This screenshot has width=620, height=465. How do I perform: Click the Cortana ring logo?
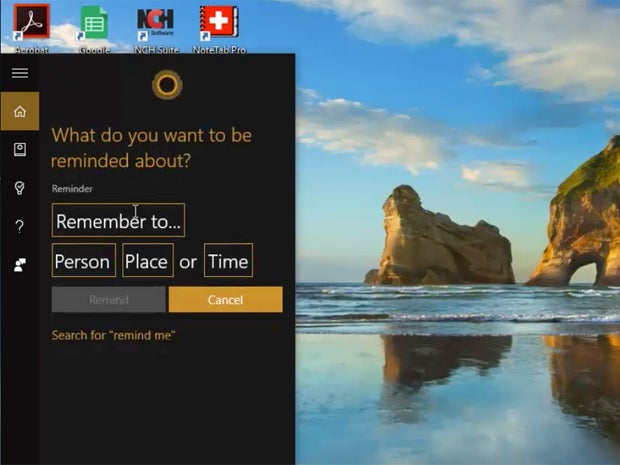click(167, 84)
